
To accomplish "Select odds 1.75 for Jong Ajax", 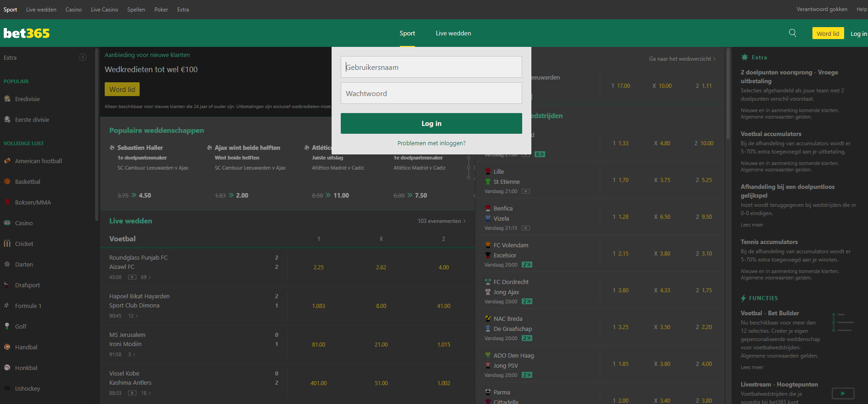I will pos(704,290).
